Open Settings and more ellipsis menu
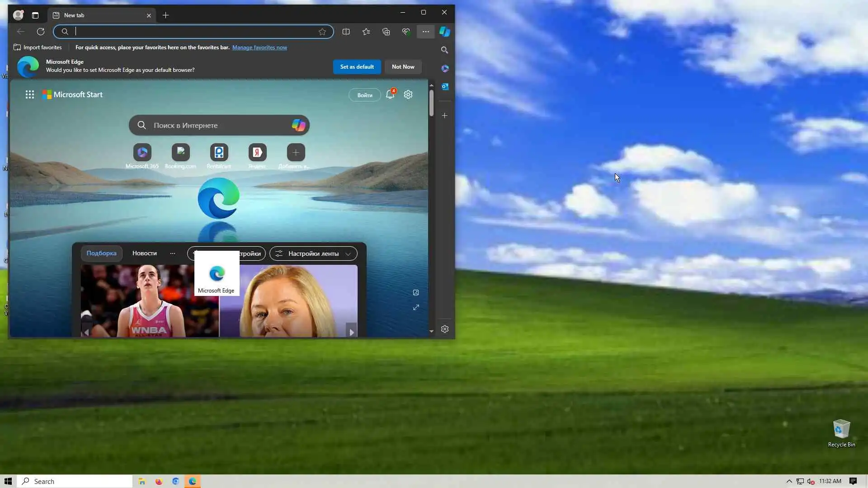 click(425, 32)
